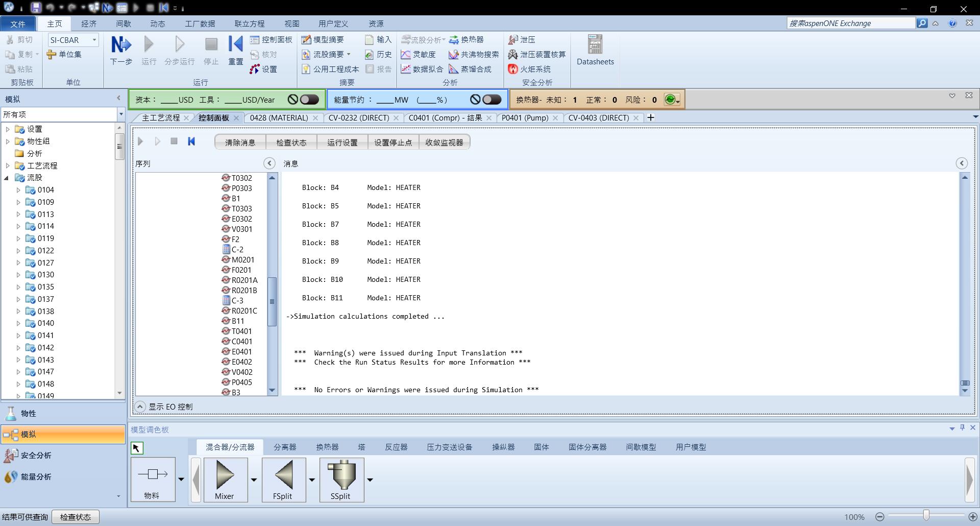Viewport: 980px width, 526px height.
Task: Select the SSplit model in palette
Action: 341,480
